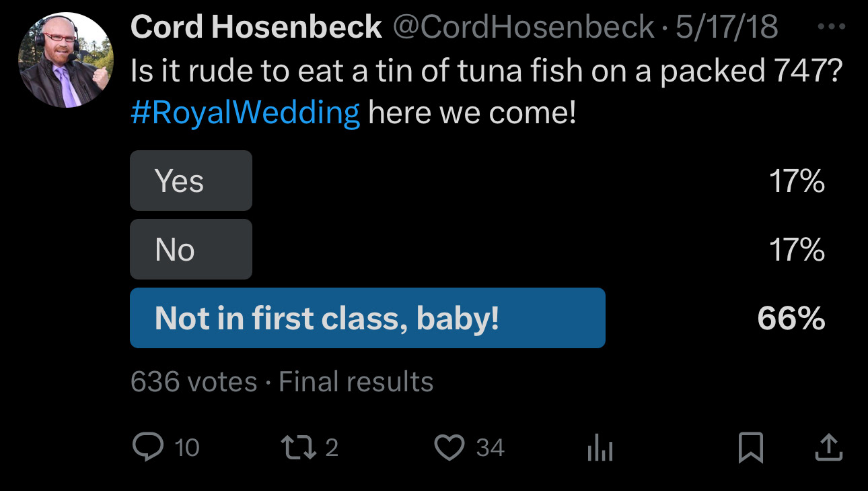The image size is (868, 491).
Task: Click the 66% poll percentage
Action: [x=791, y=318]
